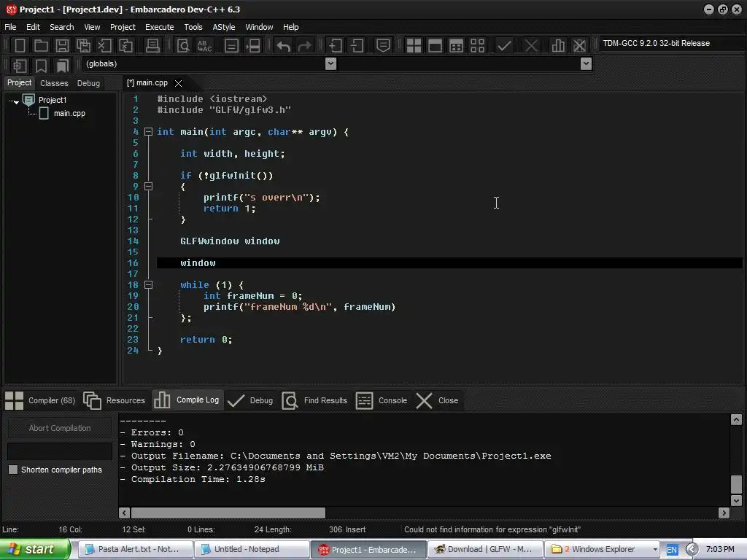Image resolution: width=747 pixels, height=560 pixels.
Task: Click the Replace AB-AC icon
Action: pyautogui.click(x=204, y=46)
